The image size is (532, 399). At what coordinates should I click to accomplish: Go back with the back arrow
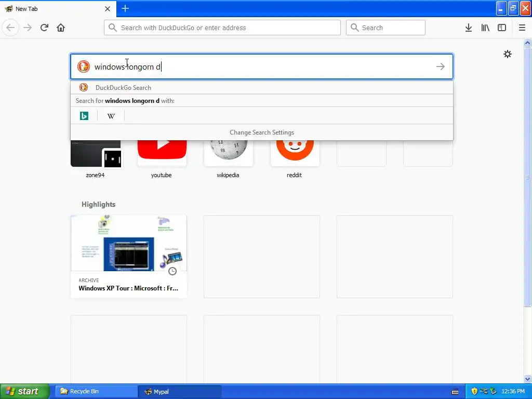pyautogui.click(x=10, y=28)
